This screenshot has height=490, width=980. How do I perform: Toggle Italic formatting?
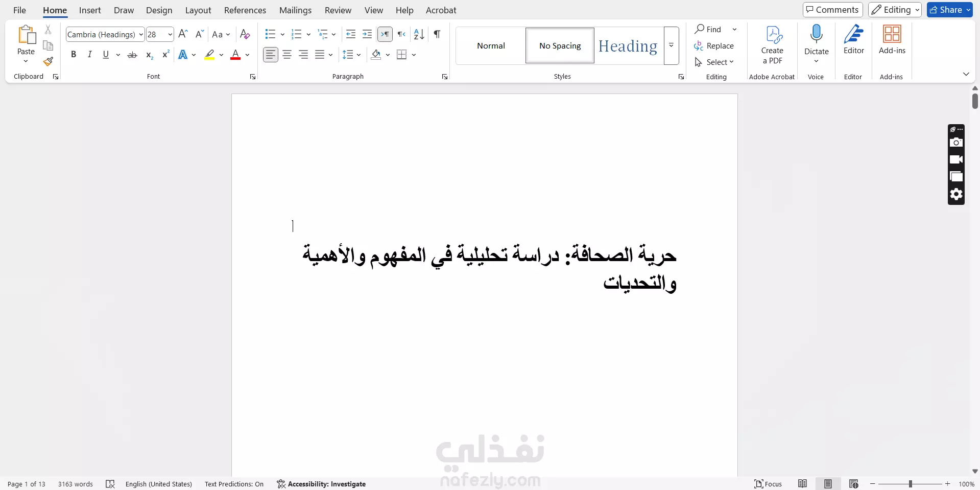tap(89, 54)
